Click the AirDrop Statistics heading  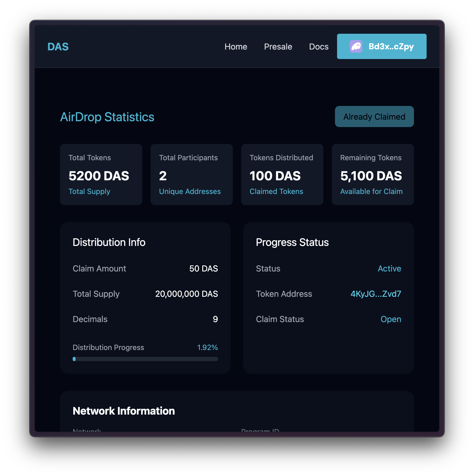click(x=107, y=117)
